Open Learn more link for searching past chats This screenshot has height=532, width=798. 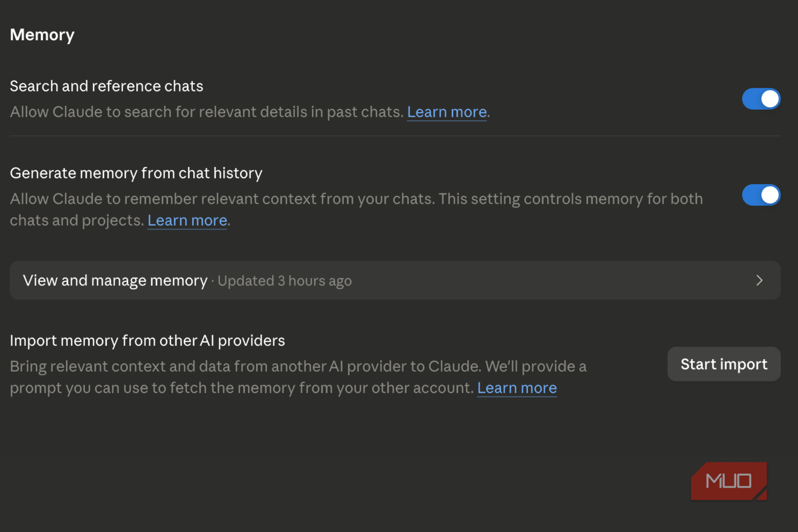pos(446,112)
